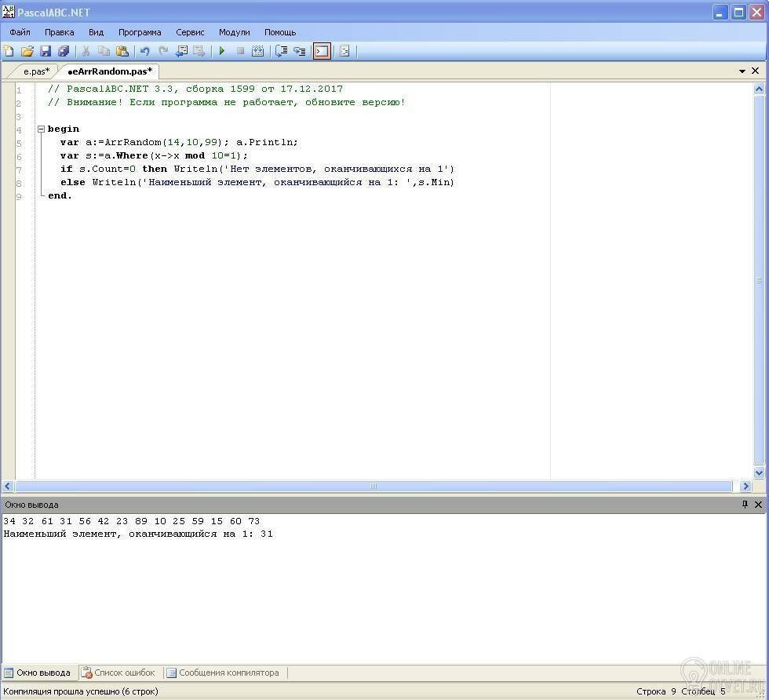Maximize the PascalABC.NET window
Viewport: 769px width, 700px height.
[x=738, y=13]
